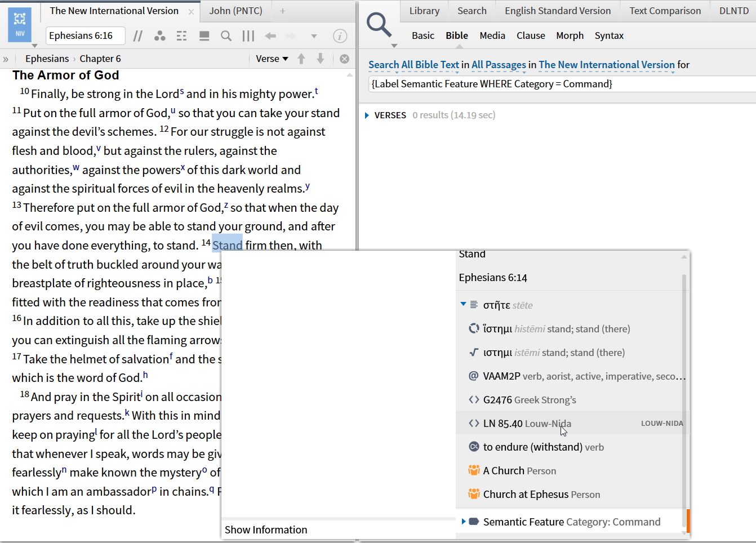The width and height of the screenshot is (756, 543).
Task: Select the Syntax search type
Action: [x=609, y=35]
